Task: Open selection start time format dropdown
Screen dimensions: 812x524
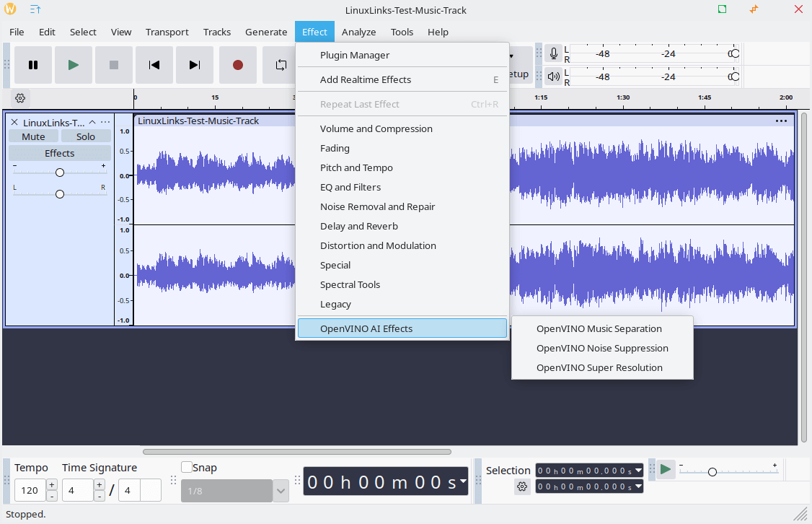Action: click(638, 471)
